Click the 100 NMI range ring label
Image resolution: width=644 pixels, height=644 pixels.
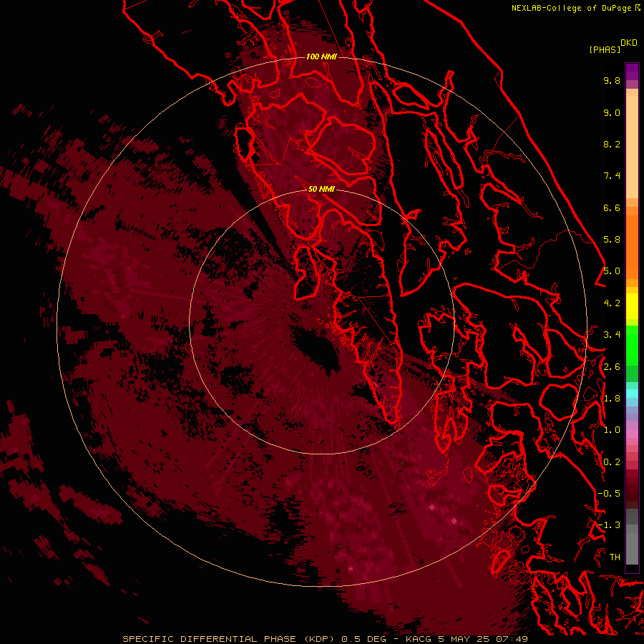(x=321, y=57)
